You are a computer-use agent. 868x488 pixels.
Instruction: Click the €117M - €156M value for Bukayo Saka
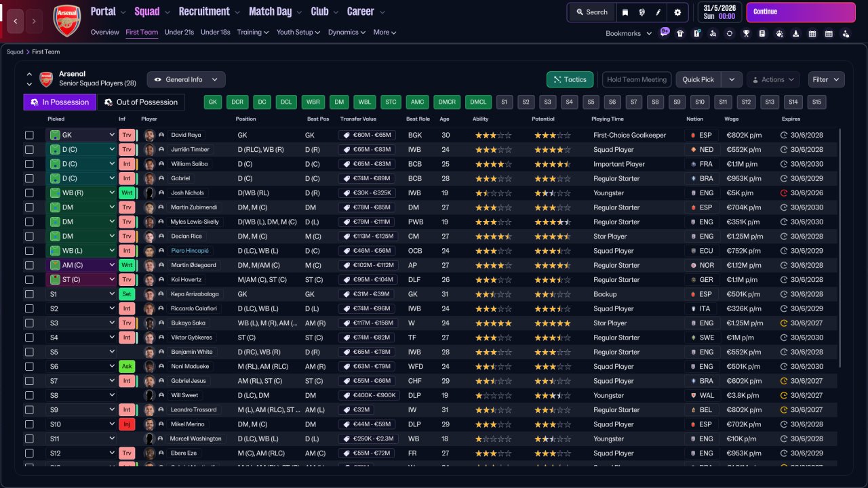pos(370,323)
